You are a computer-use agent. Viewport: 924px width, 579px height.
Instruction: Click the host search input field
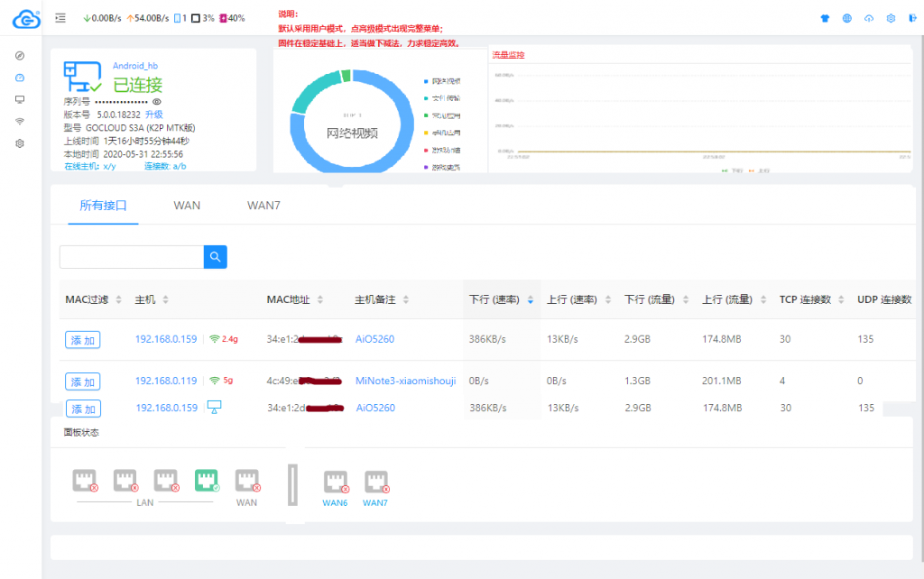click(132, 257)
